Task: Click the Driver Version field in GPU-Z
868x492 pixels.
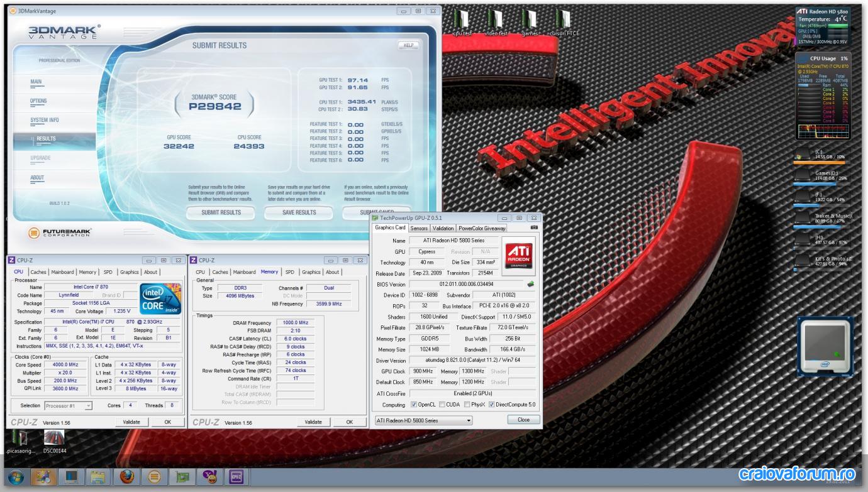Action: point(474,361)
